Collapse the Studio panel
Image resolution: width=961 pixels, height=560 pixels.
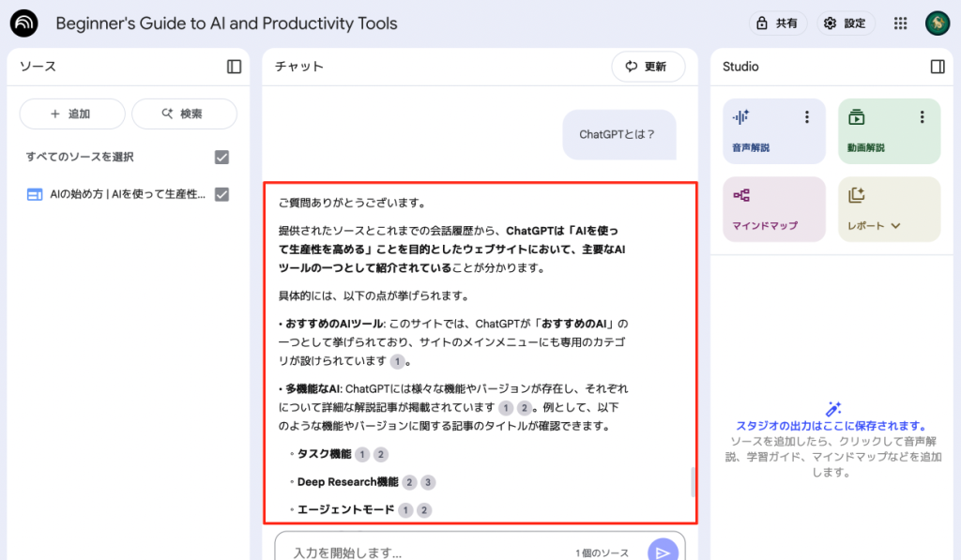pyautogui.click(x=937, y=67)
